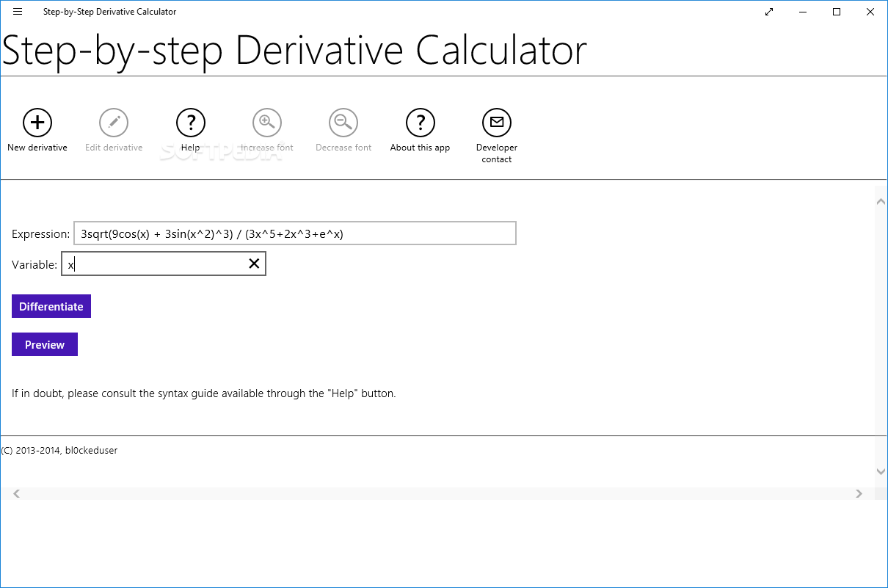This screenshot has width=888, height=588.
Task: Click the "Expression:" label
Action: 41,234
